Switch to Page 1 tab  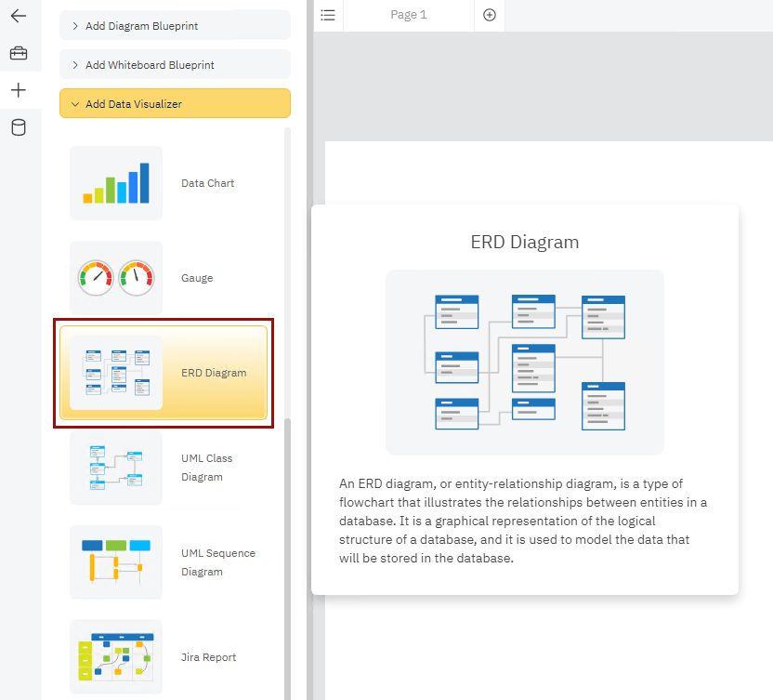tap(409, 15)
